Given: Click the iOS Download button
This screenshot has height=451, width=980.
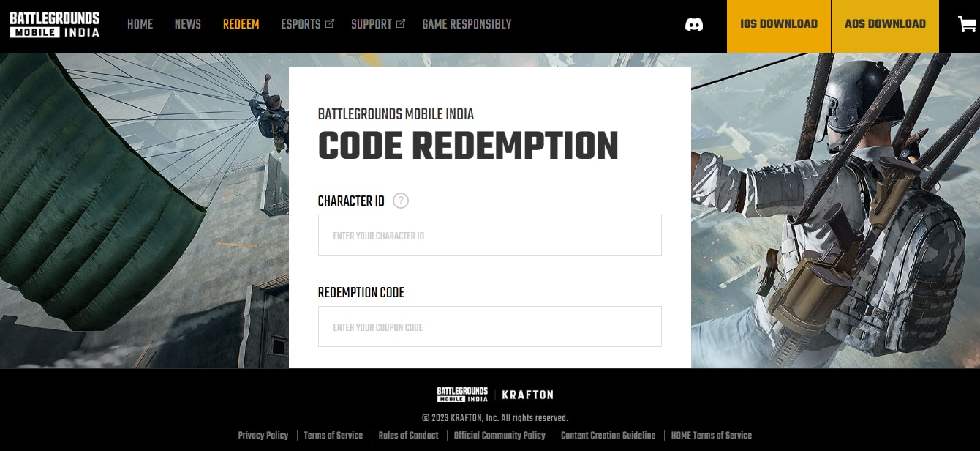Looking at the screenshot, I should 779,26.
